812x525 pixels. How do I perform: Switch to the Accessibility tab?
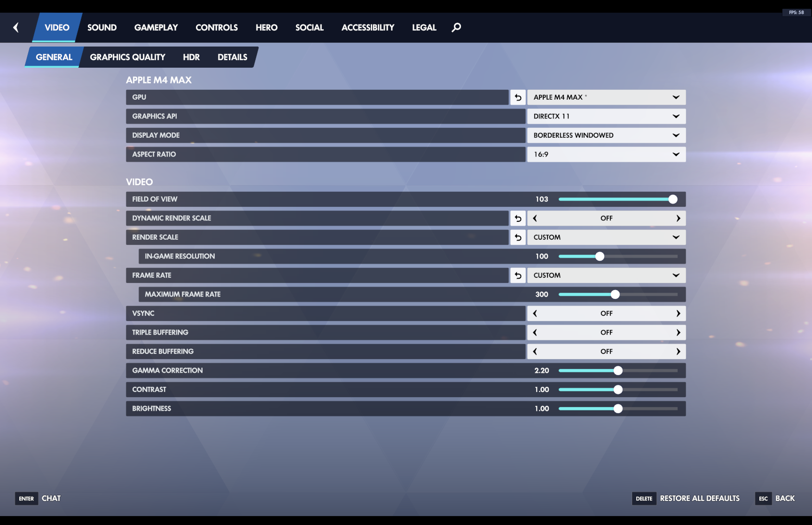[368, 28]
